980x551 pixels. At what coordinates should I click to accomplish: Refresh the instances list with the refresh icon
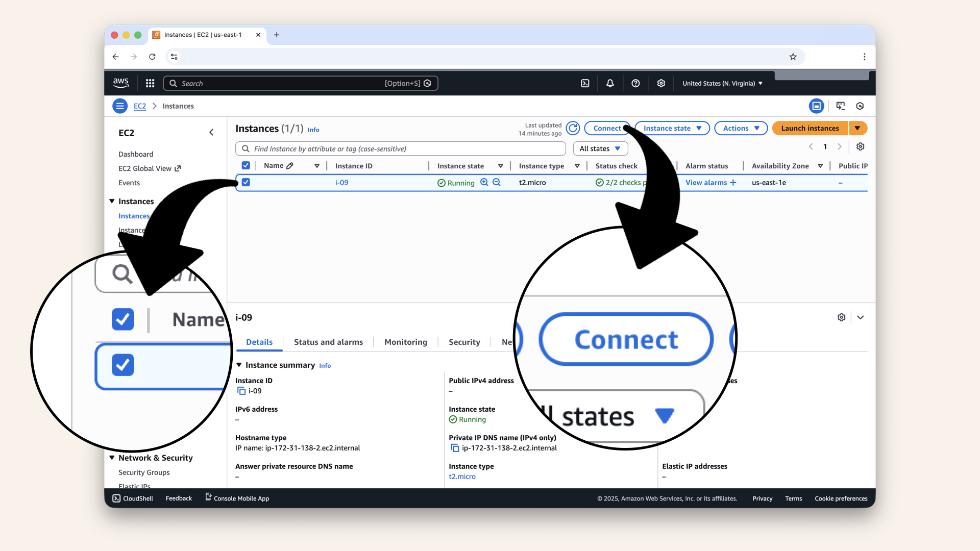tap(573, 128)
